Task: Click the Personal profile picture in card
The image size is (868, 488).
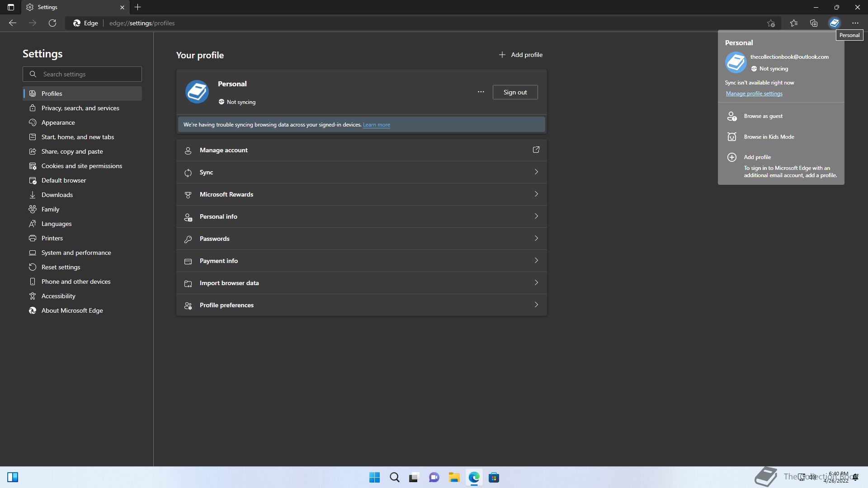Action: tap(197, 92)
